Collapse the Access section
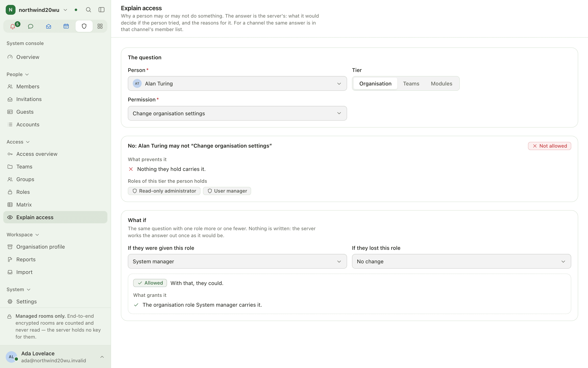This screenshot has height=368, width=588. [18, 142]
